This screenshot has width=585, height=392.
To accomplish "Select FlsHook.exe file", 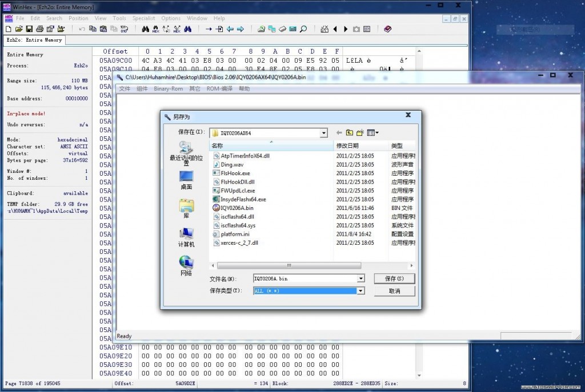I will click(231, 173).
